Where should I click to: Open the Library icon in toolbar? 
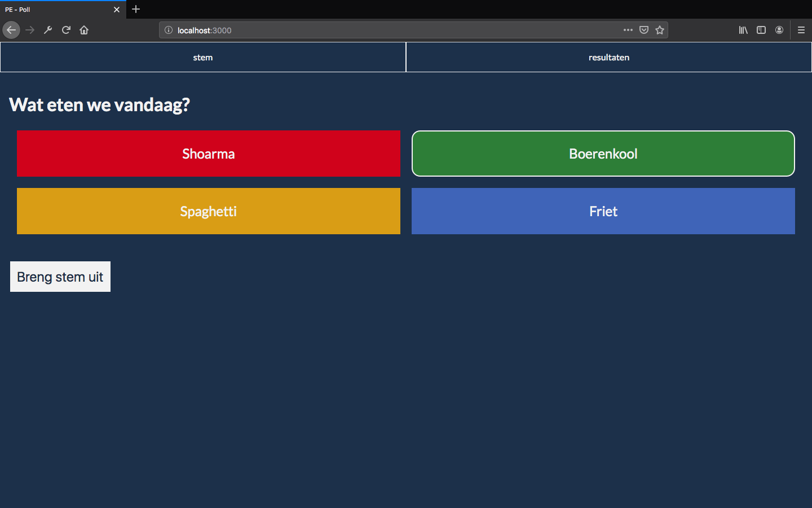743,30
